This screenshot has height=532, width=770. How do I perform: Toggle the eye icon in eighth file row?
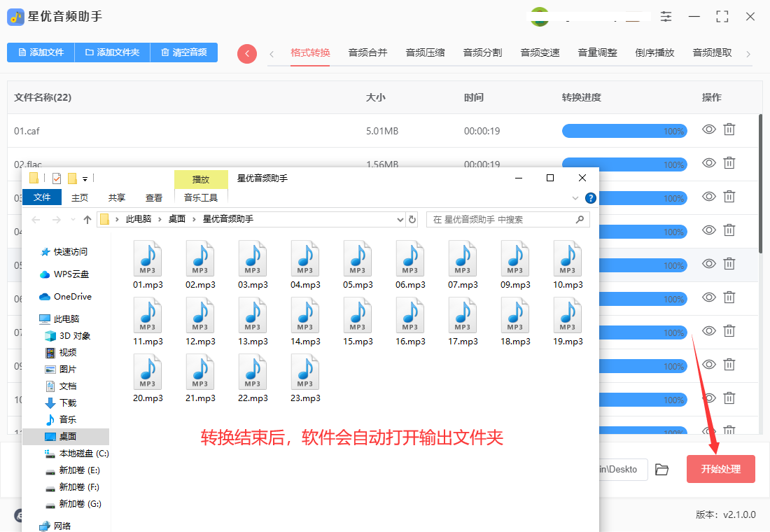coord(708,365)
